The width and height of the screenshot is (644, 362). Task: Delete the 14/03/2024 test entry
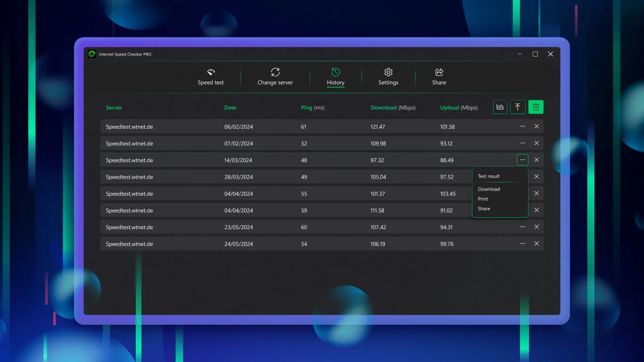537,160
